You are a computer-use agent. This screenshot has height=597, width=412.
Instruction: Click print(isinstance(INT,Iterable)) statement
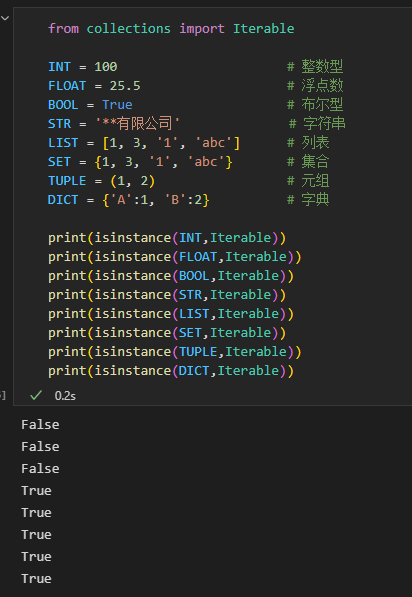point(167,238)
